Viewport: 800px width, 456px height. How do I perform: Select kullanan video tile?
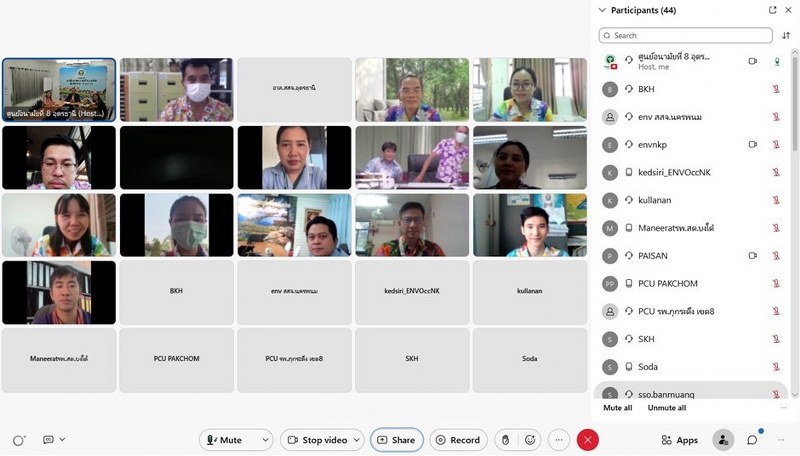[530, 293]
